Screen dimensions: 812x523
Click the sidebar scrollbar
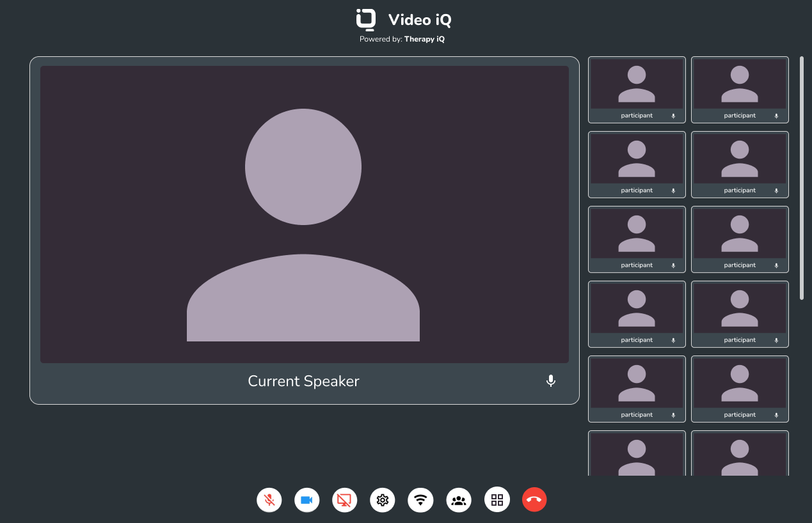tap(802, 179)
